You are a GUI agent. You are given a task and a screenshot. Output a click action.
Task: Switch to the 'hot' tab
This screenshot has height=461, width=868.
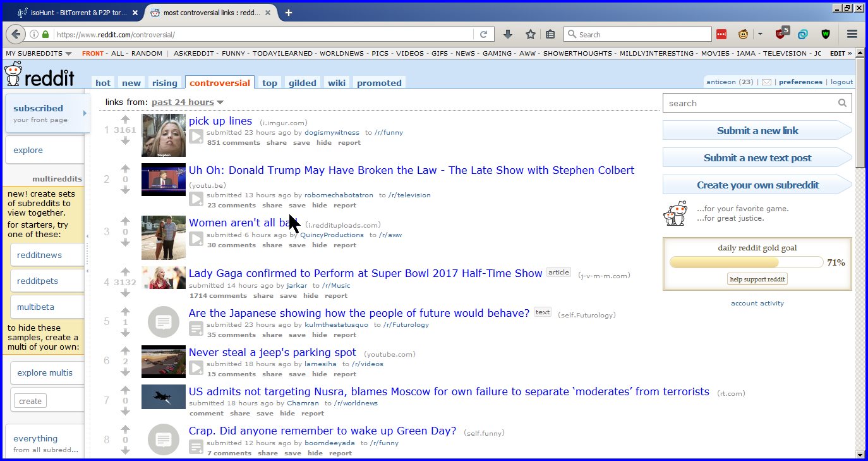(103, 82)
